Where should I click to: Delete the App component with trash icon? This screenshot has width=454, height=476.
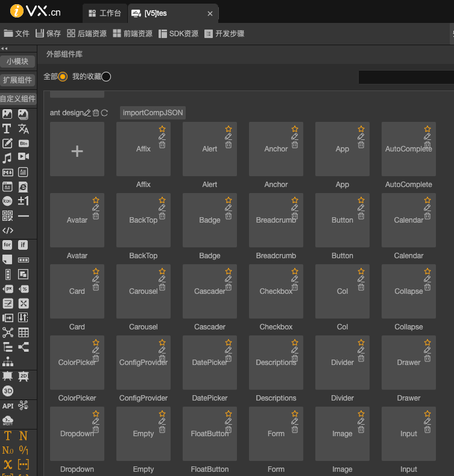(x=361, y=145)
